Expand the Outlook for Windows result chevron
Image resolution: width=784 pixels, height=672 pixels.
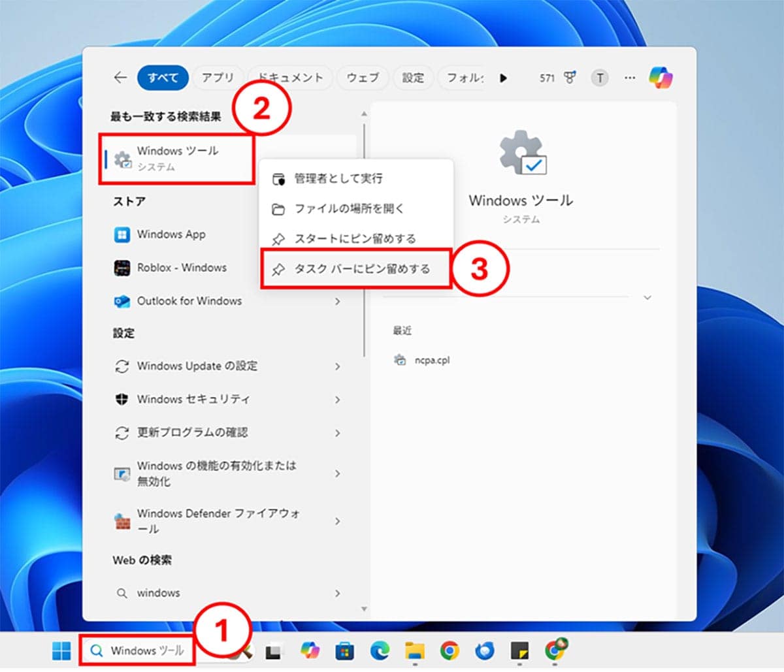(x=337, y=301)
